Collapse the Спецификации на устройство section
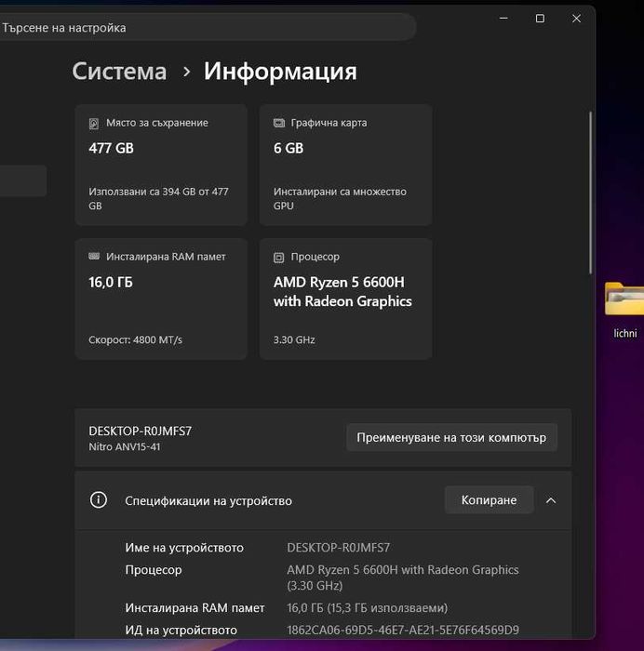644x651 pixels. pos(551,500)
